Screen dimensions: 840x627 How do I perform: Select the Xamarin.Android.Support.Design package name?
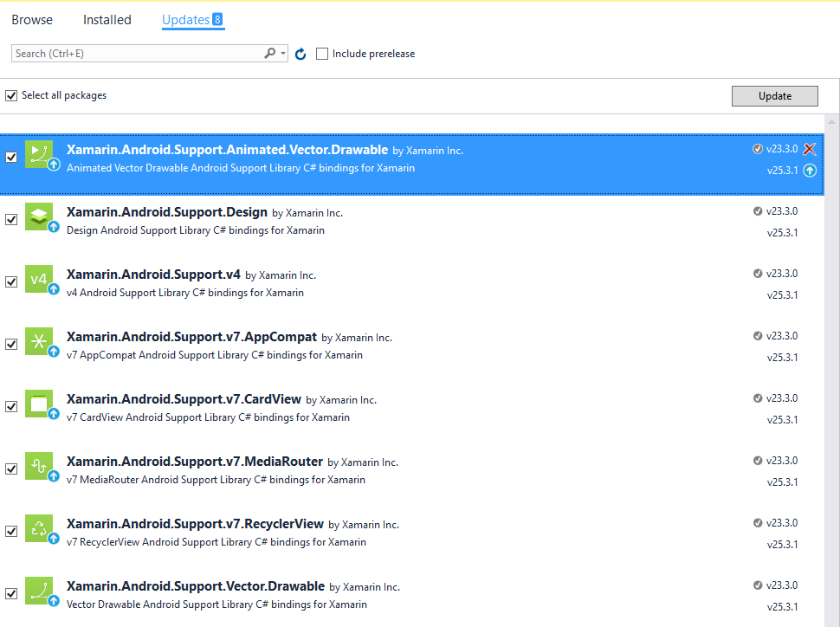166,212
